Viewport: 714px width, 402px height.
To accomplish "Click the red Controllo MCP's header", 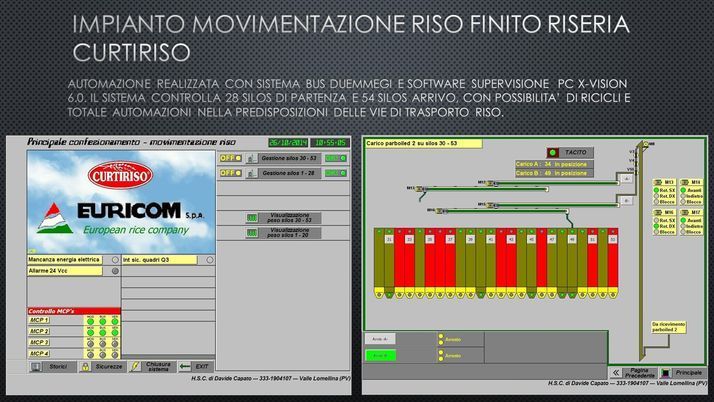I will point(74,311).
